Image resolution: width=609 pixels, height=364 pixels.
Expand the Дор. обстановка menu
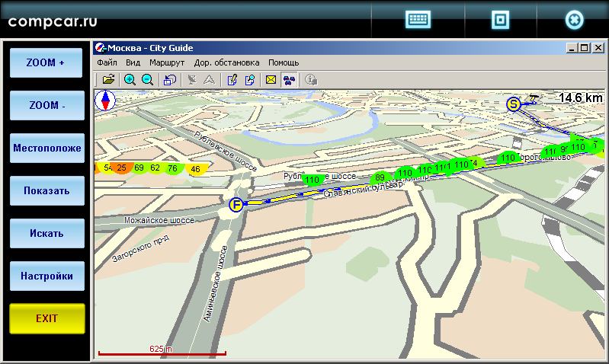click(226, 62)
